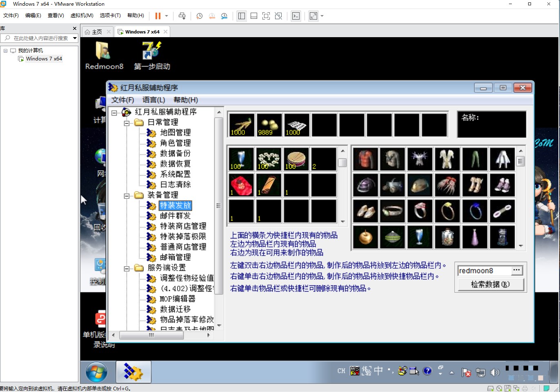Select the white pills pack quick bar item

(296, 125)
